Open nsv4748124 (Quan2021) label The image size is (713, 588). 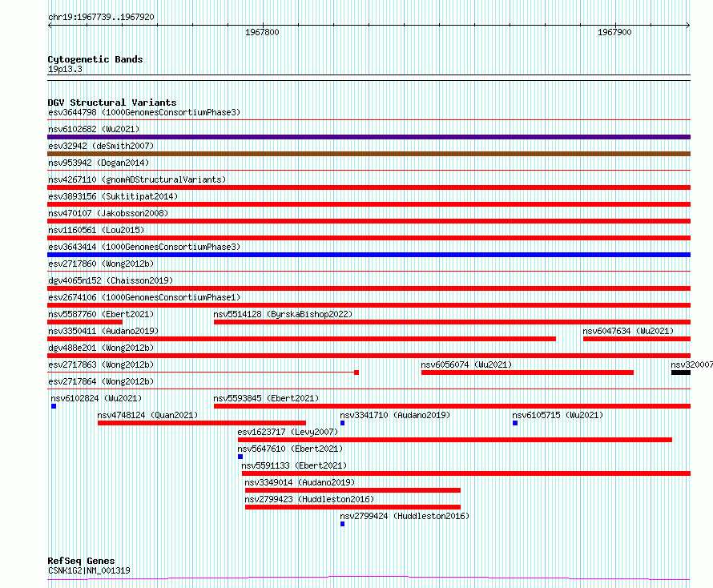tap(147, 415)
